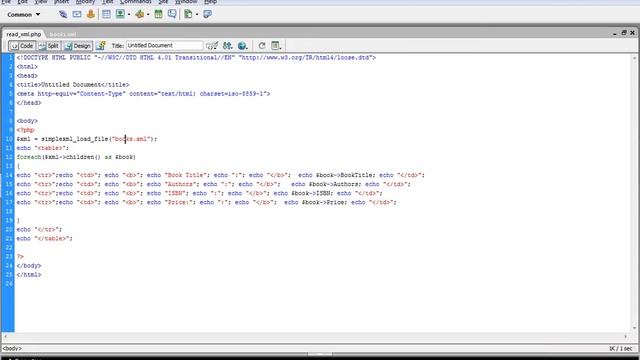
Task: Open the Check Browser Support menu
Action: [212, 46]
